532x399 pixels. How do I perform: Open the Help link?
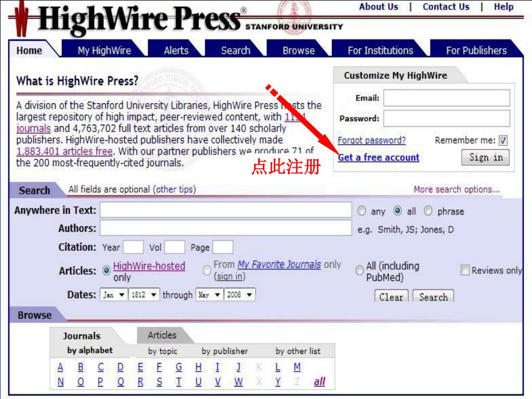point(503,7)
